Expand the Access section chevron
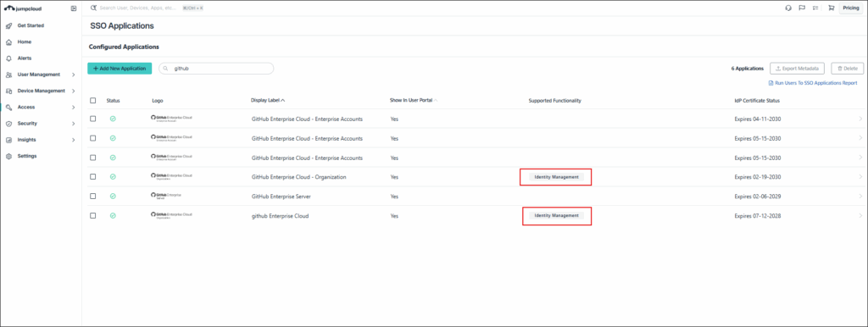The width and height of the screenshot is (868, 327). point(74,108)
